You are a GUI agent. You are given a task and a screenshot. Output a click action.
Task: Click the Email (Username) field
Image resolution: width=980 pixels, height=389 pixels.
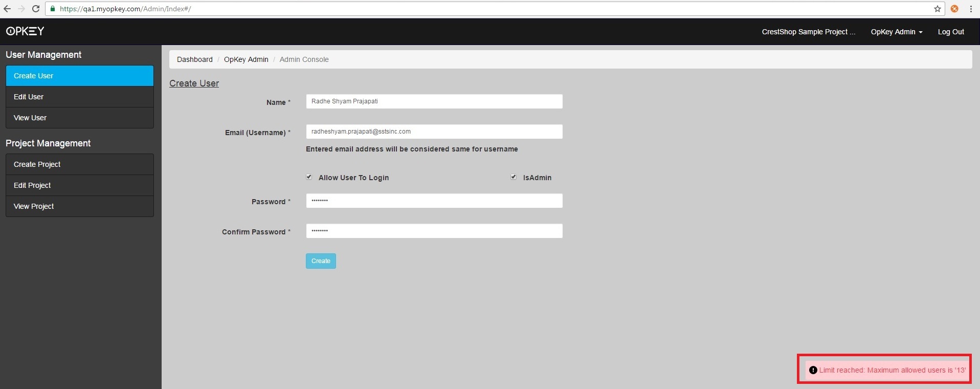[x=434, y=132]
